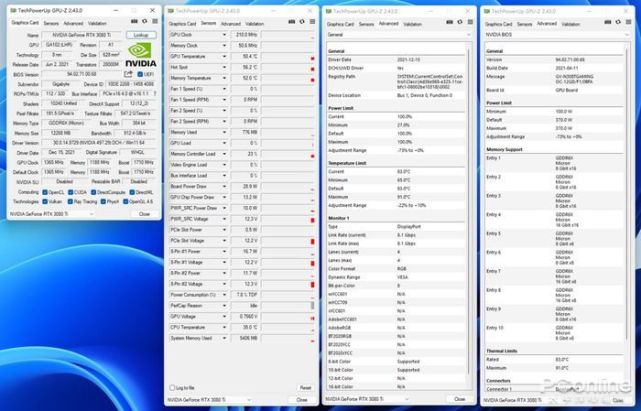Click camera icon in NVIDIA BIOS window
The width and height of the screenshot is (641, 411).
click(x=608, y=22)
